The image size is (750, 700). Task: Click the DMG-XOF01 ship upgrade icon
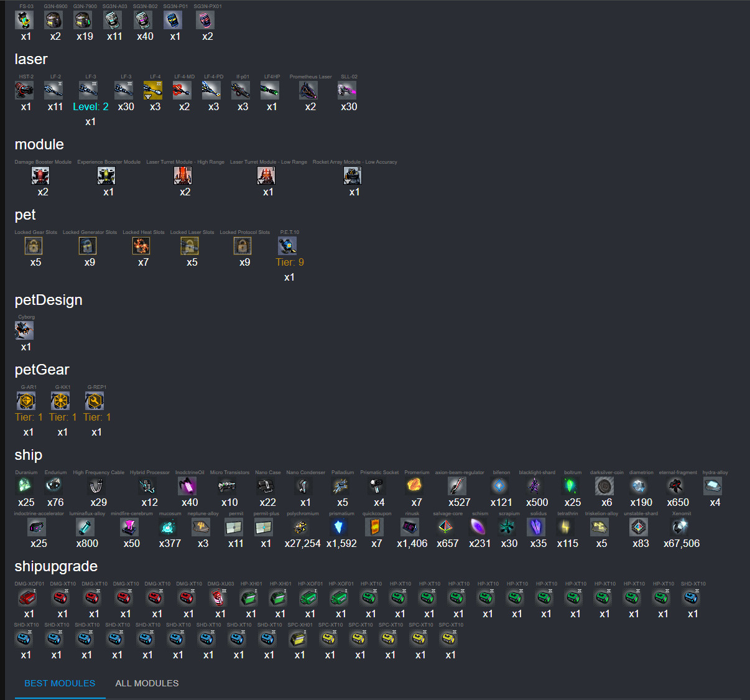click(x=27, y=597)
